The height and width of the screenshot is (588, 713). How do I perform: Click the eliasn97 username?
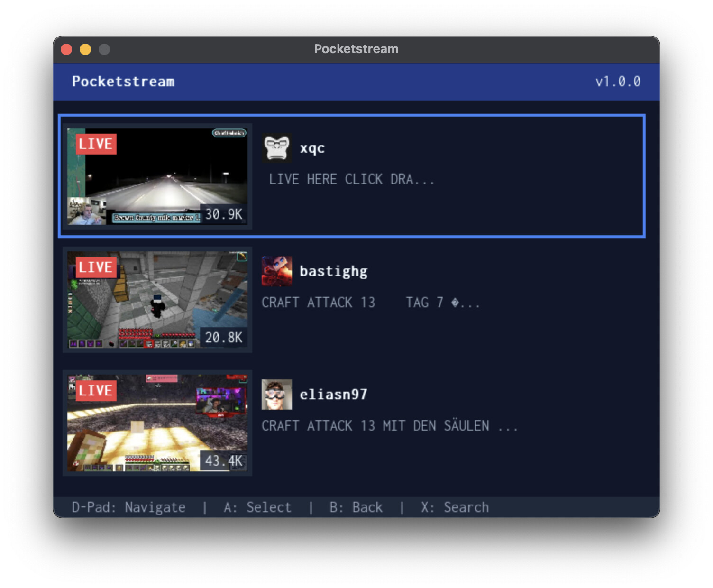point(333,395)
